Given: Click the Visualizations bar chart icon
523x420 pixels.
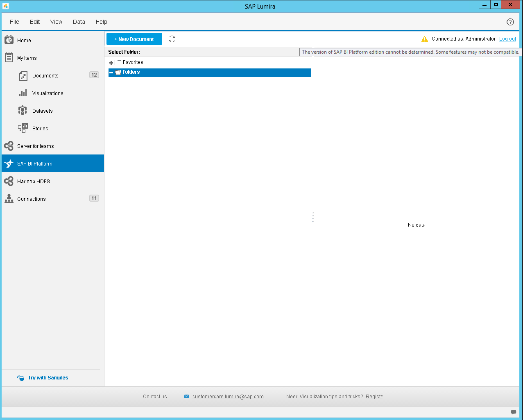Looking at the screenshot, I should [x=23, y=93].
